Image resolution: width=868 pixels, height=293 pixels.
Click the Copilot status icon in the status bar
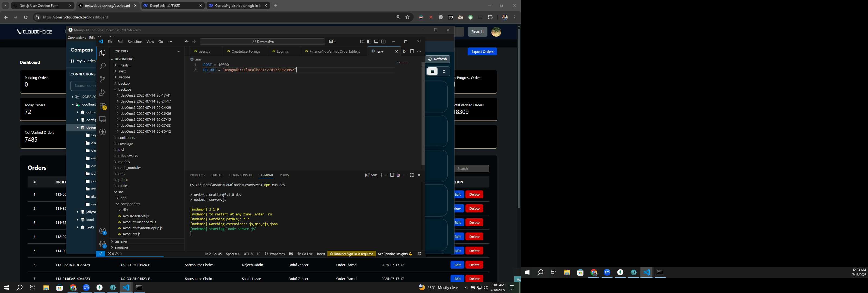pos(291,254)
